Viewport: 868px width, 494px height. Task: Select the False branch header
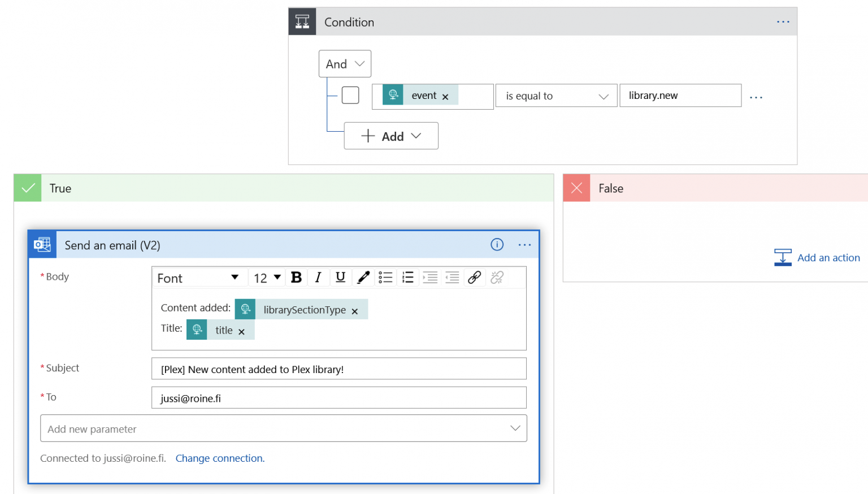point(715,188)
